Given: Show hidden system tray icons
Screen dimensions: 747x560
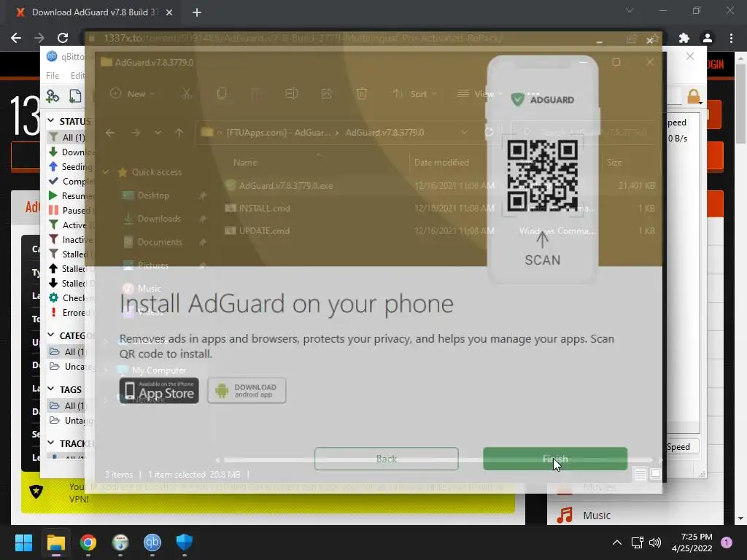Looking at the screenshot, I should pos(617,542).
